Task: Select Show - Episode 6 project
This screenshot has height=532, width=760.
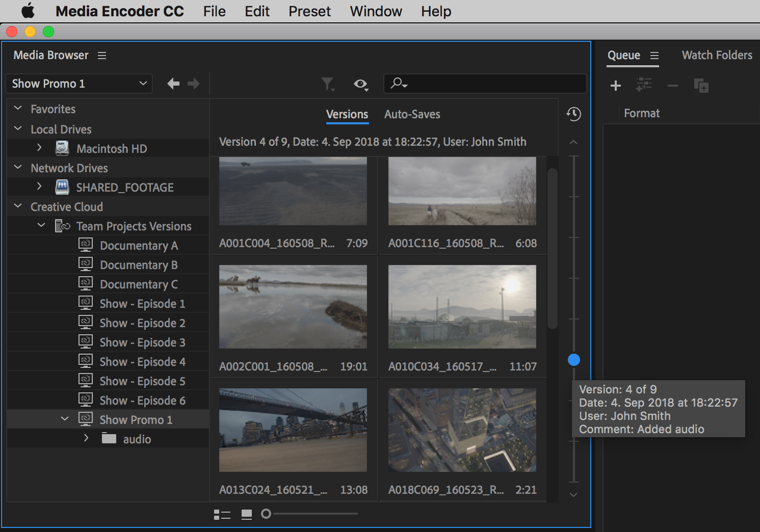Action: (142, 401)
